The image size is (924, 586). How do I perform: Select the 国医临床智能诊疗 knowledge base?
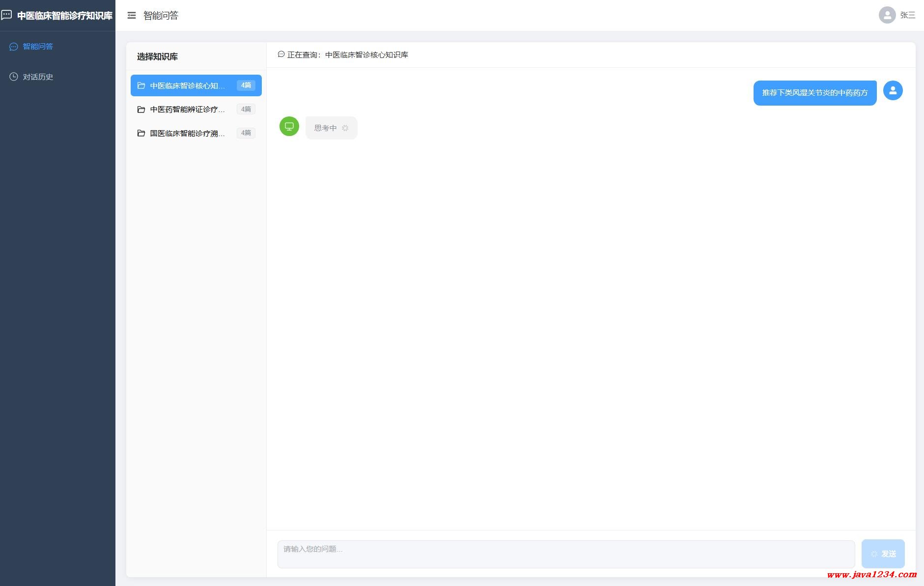coord(187,133)
